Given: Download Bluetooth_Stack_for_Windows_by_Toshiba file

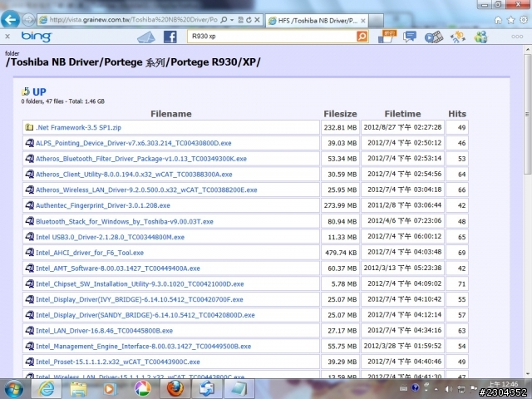Looking at the screenshot, I should (125, 222).
